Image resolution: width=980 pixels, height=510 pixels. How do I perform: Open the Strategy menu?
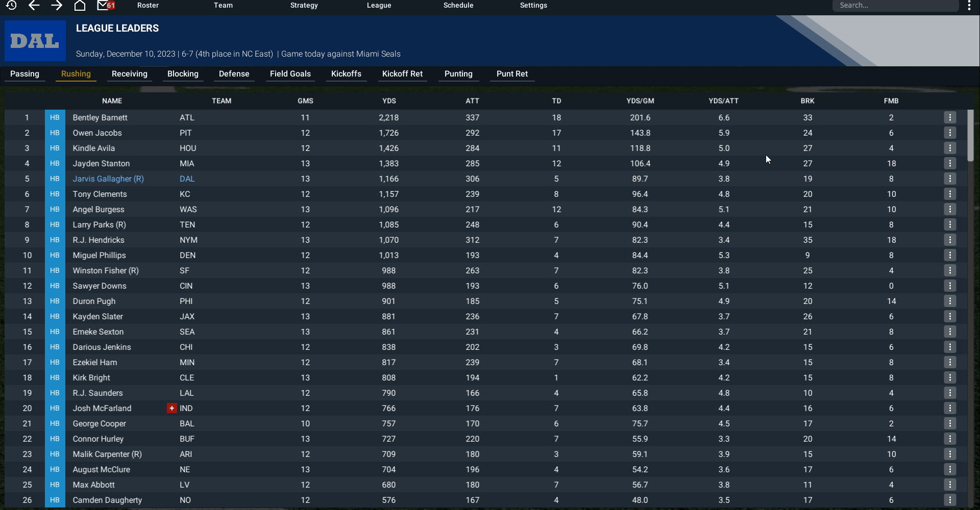coord(304,5)
